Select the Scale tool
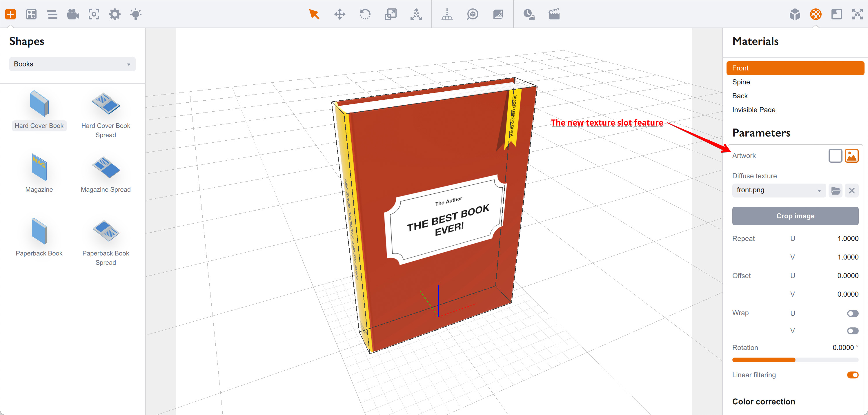Viewport: 868px width, 415px height. [391, 14]
